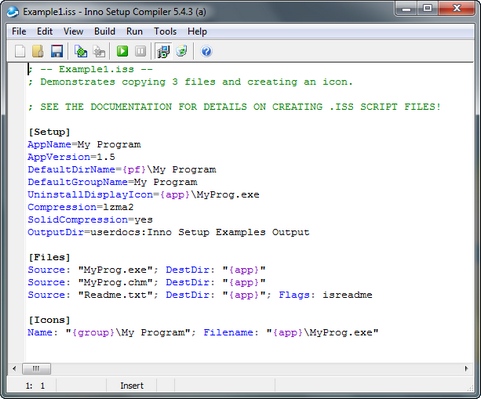Open the Tools menu
Screen dimensions: 481x399
pos(165,31)
